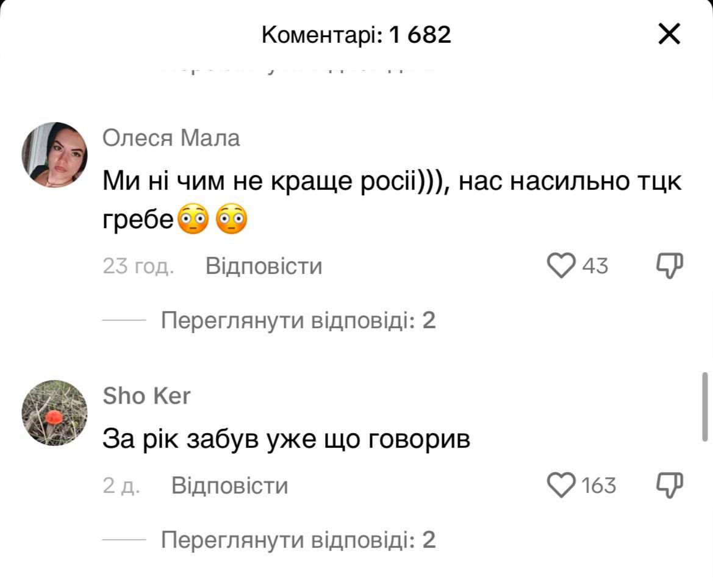Open Олеся Мала username link
Image resolution: width=713 pixels, height=588 pixels.
(x=171, y=139)
